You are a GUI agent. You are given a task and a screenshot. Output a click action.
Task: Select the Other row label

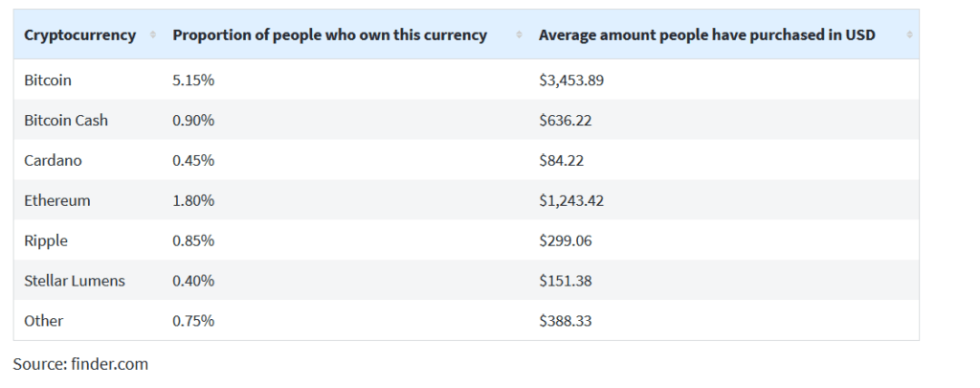(43, 322)
